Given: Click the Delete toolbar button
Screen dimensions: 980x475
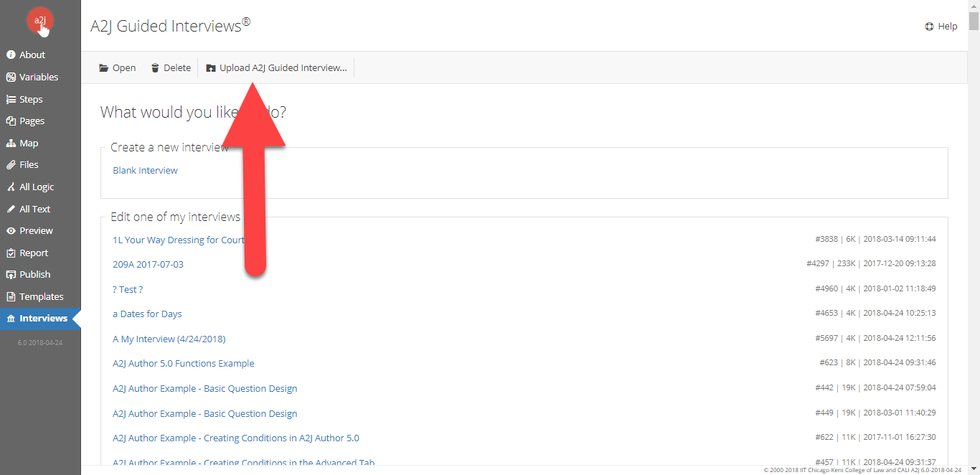Looking at the screenshot, I should click(x=171, y=67).
